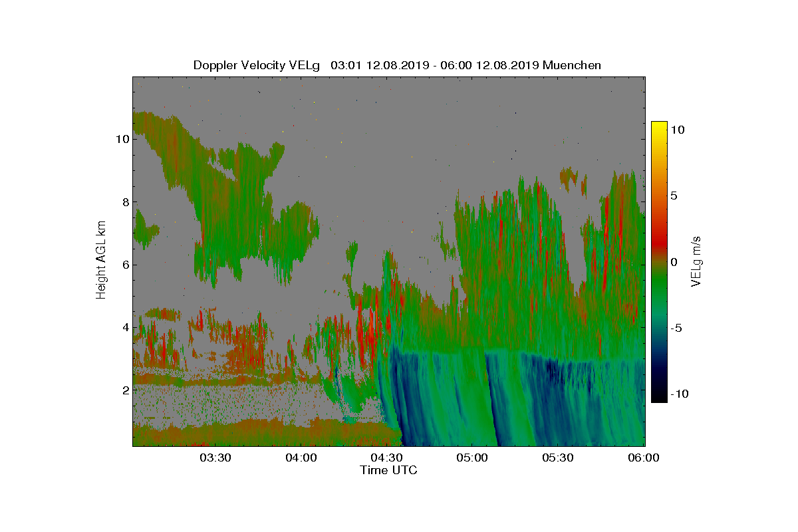Click the '04:30' time tick label
This screenshot has height=532, width=798.
387,458
